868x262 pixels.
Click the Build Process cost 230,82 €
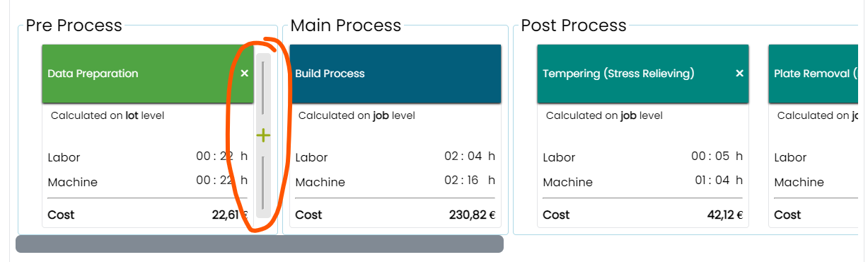pyautogui.click(x=473, y=215)
